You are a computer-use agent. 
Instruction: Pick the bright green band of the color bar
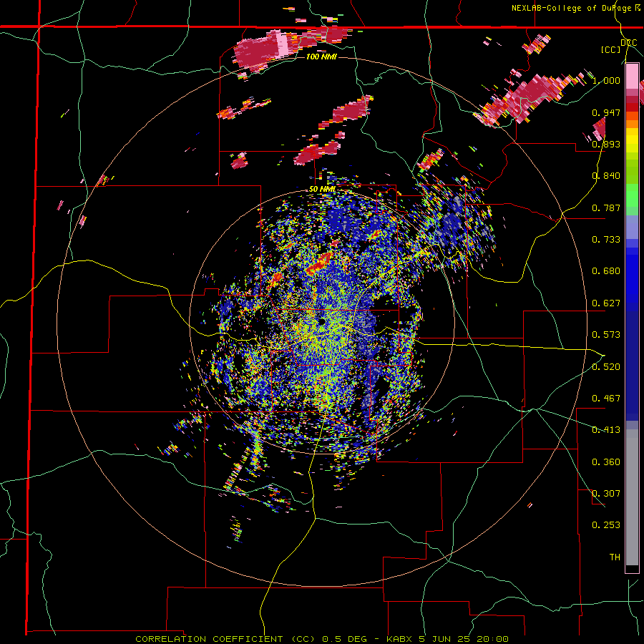(x=632, y=195)
